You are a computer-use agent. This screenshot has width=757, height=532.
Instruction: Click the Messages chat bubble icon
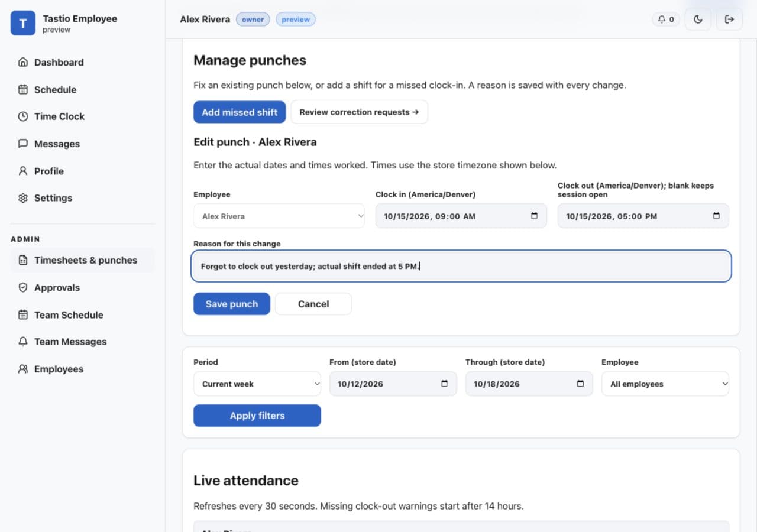(23, 144)
